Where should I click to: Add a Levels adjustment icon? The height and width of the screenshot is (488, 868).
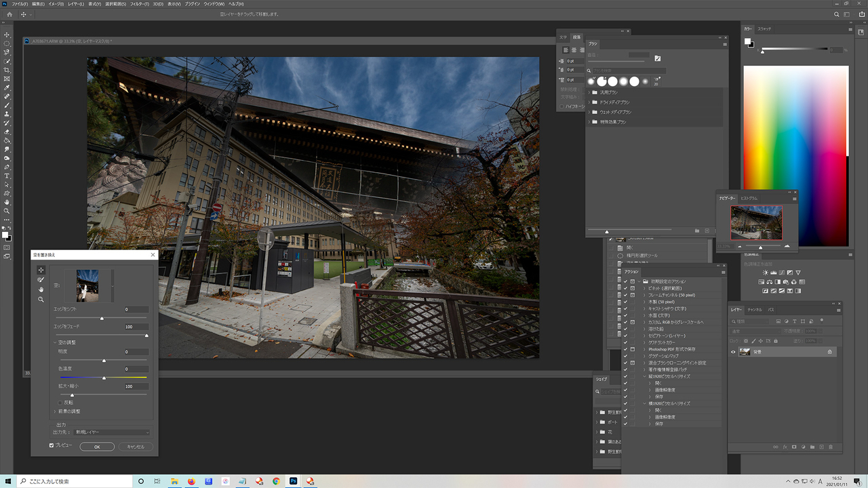coord(774,272)
